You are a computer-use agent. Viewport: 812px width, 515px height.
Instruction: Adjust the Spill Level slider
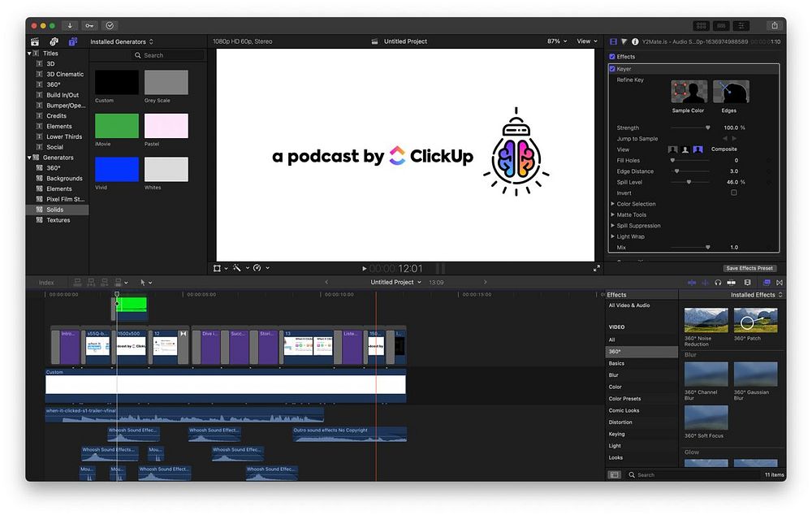691,183
